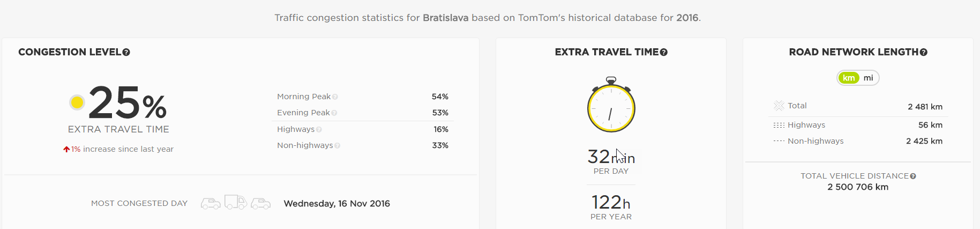The height and width of the screenshot is (229, 980).
Task: Click the most congested day vehicles icon
Action: click(236, 203)
